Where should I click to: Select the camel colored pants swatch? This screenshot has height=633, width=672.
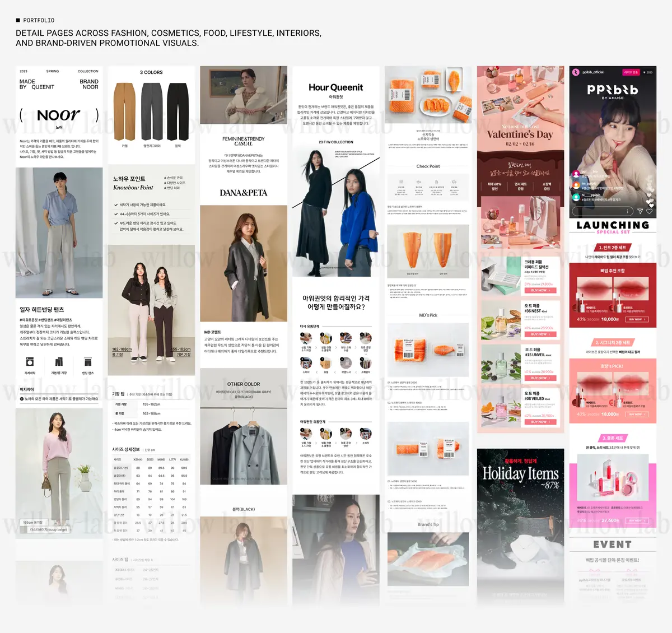pyautogui.click(x=124, y=111)
